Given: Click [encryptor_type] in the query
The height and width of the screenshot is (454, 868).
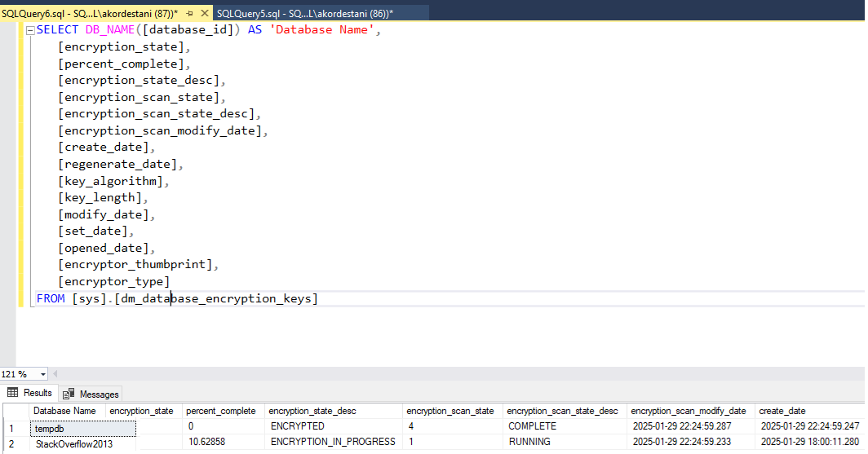Looking at the screenshot, I should click(113, 282).
